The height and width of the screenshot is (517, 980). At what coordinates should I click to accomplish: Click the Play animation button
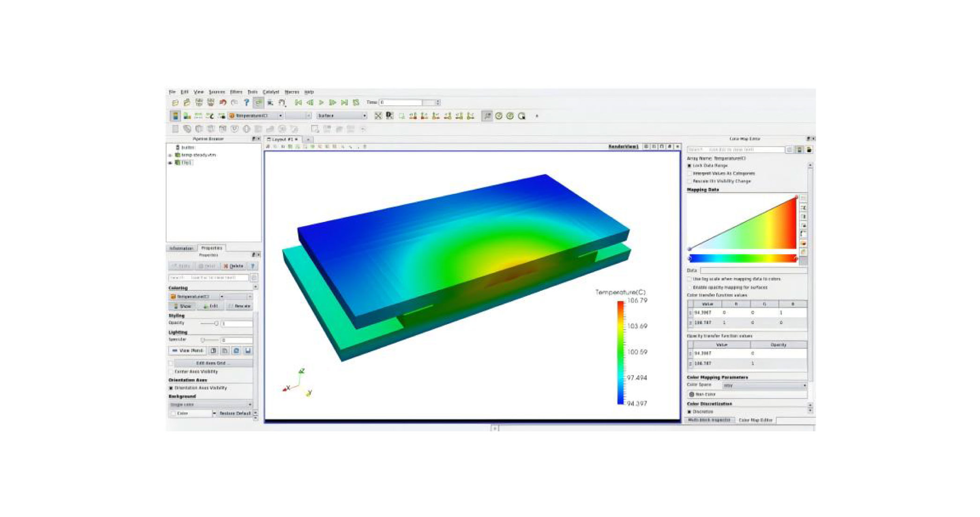pos(321,103)
